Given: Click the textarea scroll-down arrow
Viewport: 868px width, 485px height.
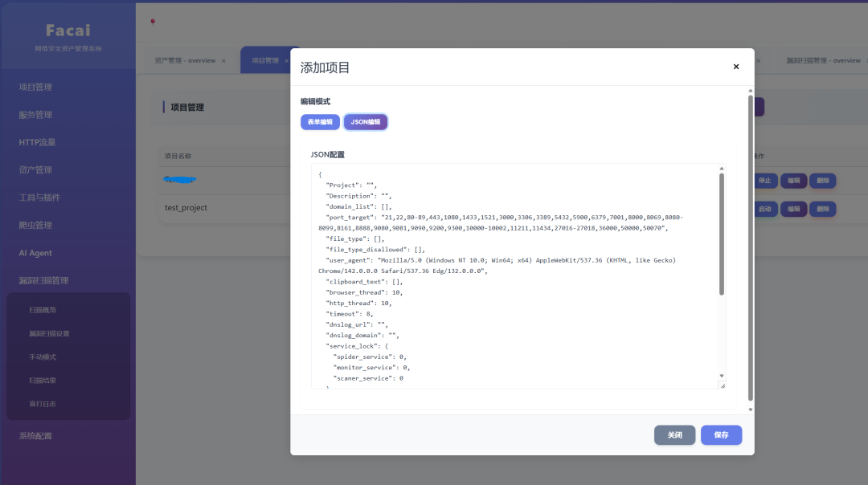Looking at the screenshot, I should 721,376.
